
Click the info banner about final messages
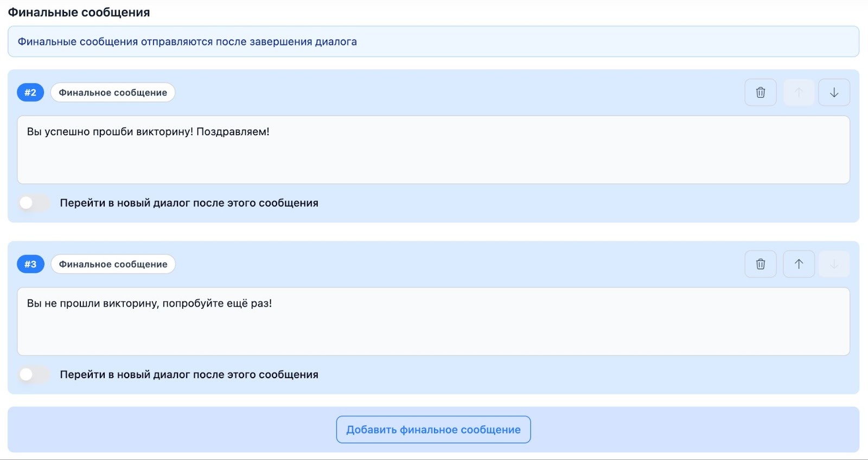tap(433, 42)
